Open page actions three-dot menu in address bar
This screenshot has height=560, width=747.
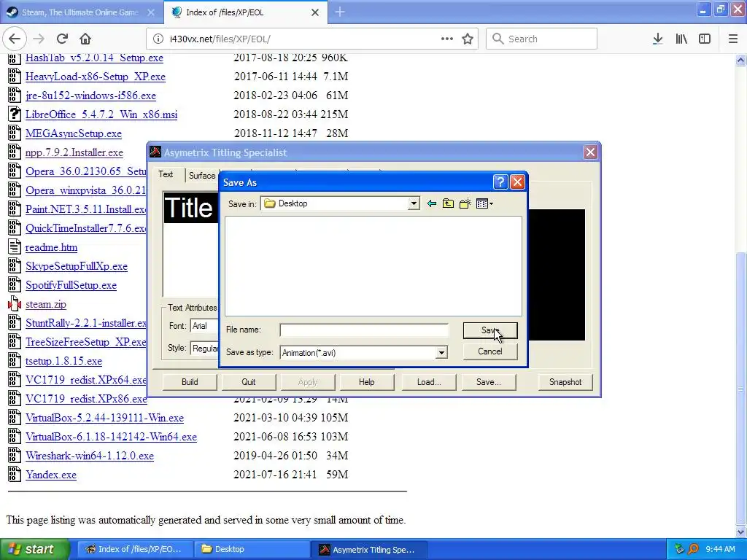(447, 39)
